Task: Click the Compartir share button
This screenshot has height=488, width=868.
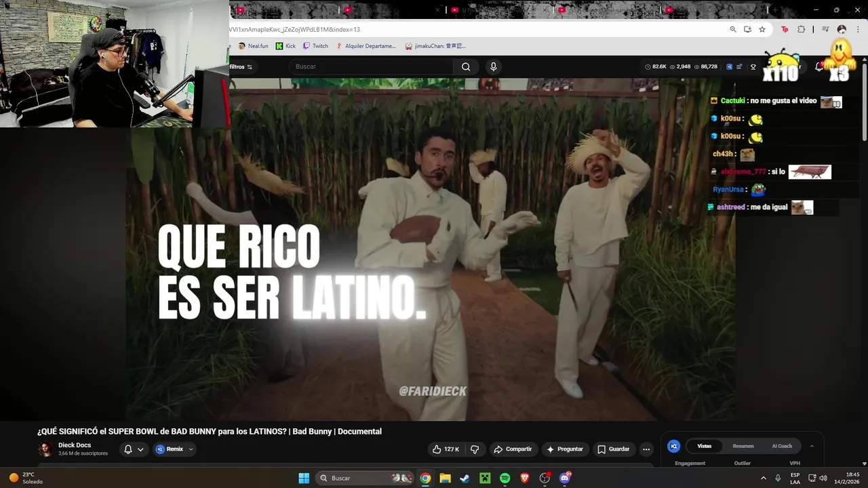Action: tap(513, 449)
